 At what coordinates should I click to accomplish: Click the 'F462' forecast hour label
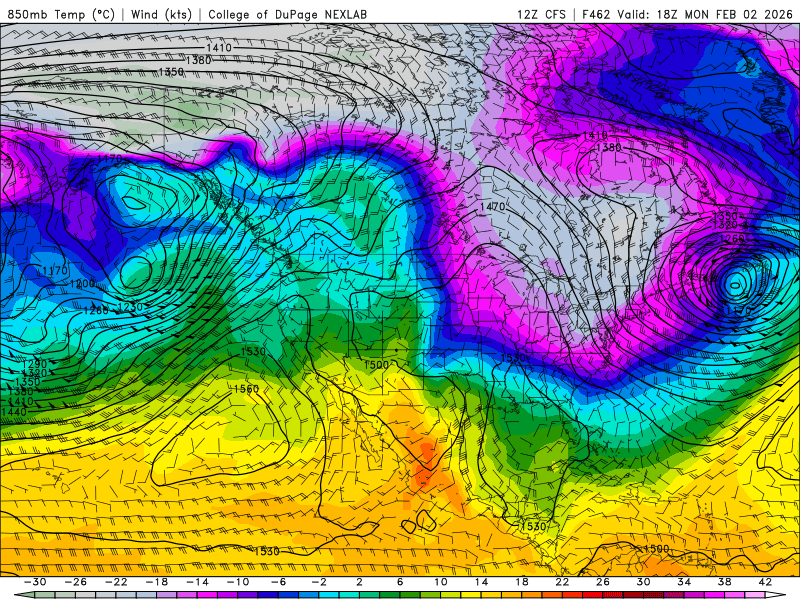pos(596,14)
